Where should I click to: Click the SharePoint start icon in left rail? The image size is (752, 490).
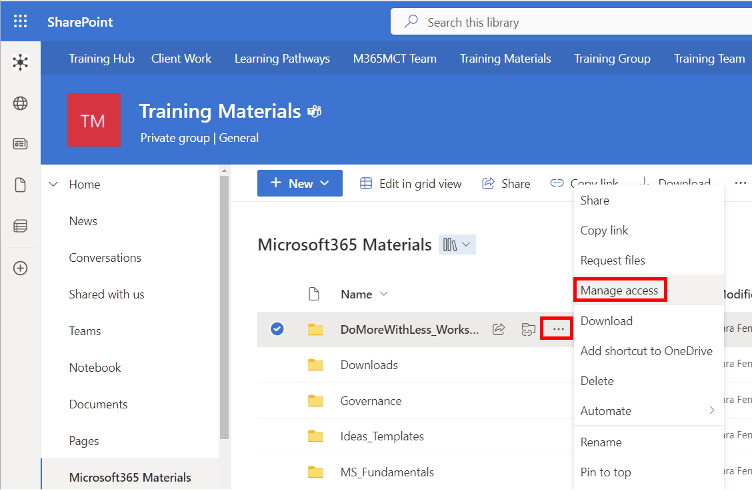20,62
